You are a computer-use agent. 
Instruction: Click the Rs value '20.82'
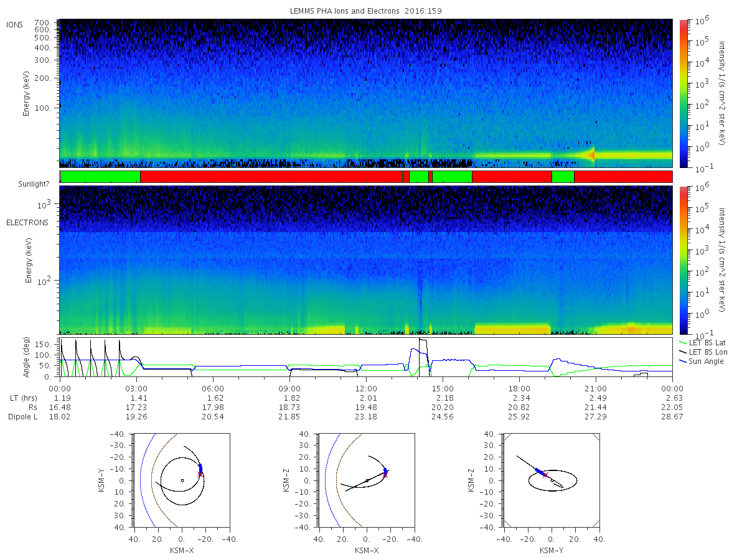click(519, 408)
